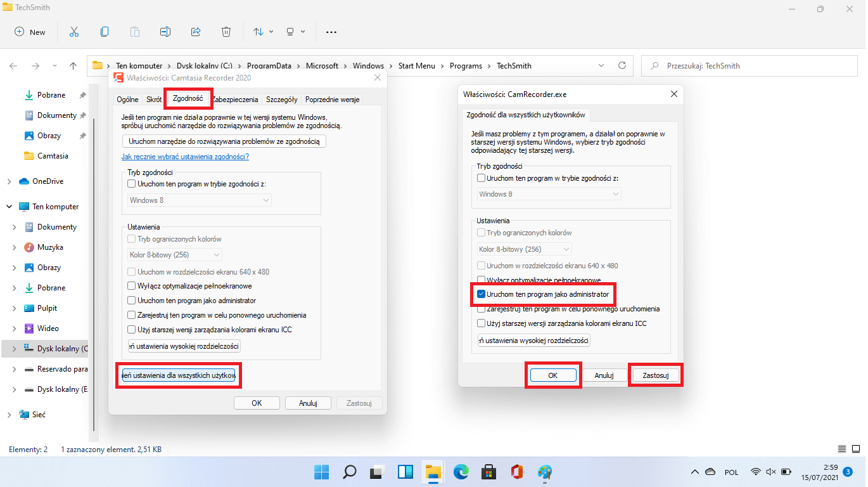Click the Delete trash icon in toolbar
This screenshot has width=868, height=487.
click(x=226, y=32)
